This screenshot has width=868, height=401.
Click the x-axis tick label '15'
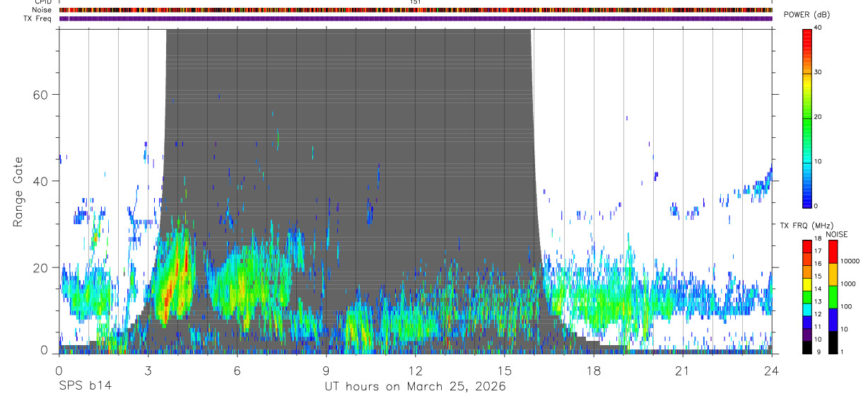(x=505, y=371)
